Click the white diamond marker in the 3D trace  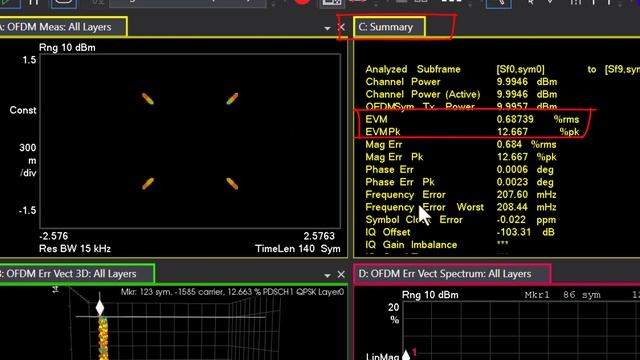click(x=100, y=308)
